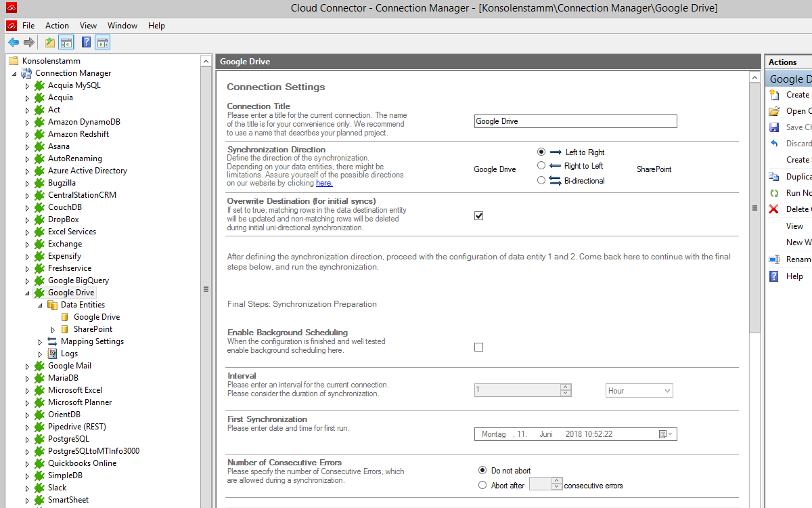Viewport: 812px width, 508px height.
Task: Click the blue Help icon in toolbar
Action: pos(86,43)
